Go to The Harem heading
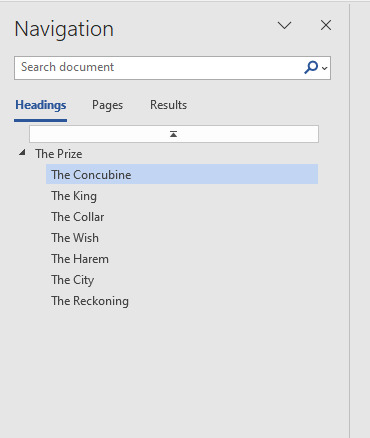Viewport: 370px width, 438px height. pyautogui.click(x=80, y=259)
